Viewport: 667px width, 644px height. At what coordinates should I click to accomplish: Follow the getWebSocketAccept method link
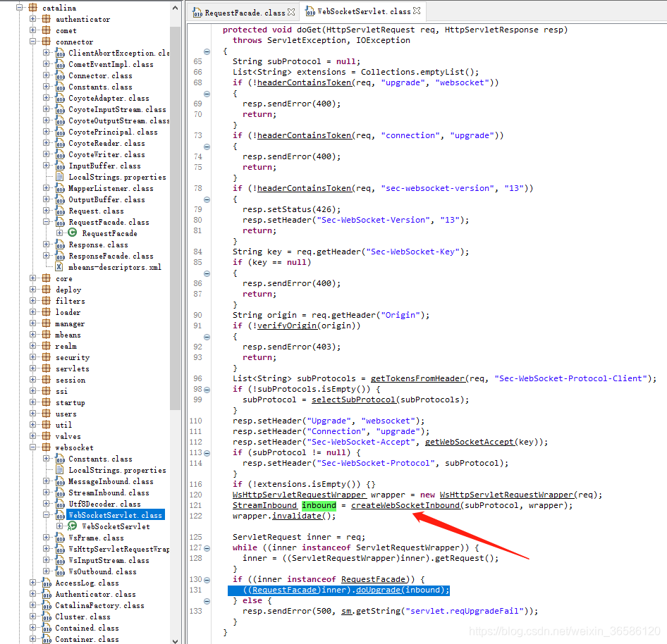click(470, 442)
